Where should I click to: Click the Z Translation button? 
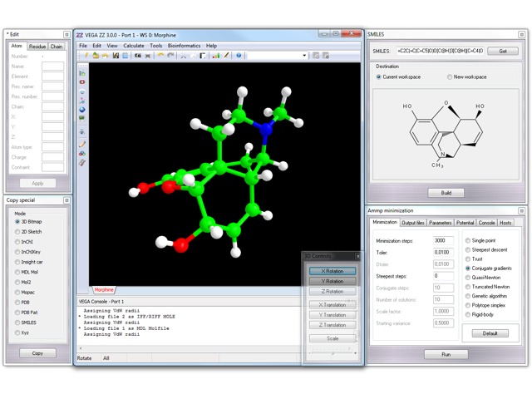332,325
